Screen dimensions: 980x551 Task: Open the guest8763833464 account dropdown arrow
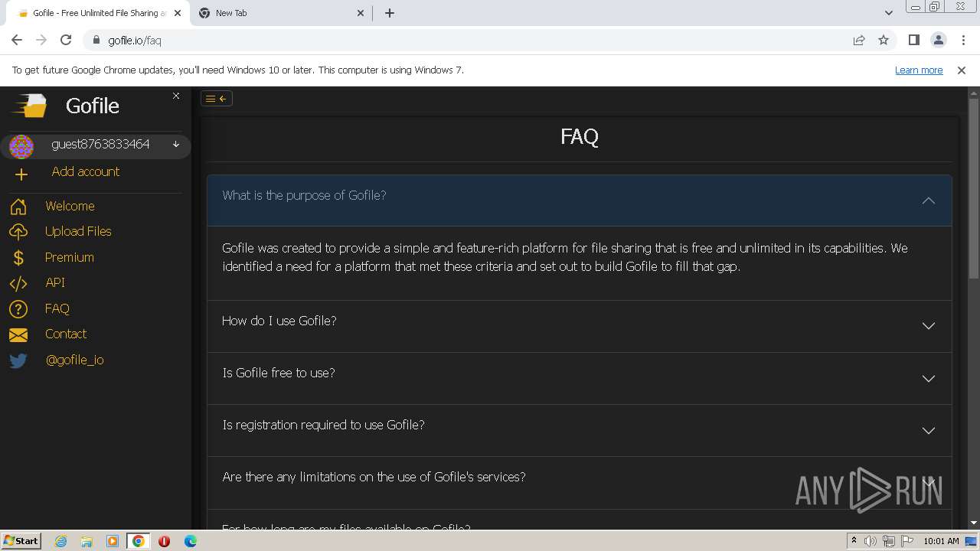pos(176,144)
